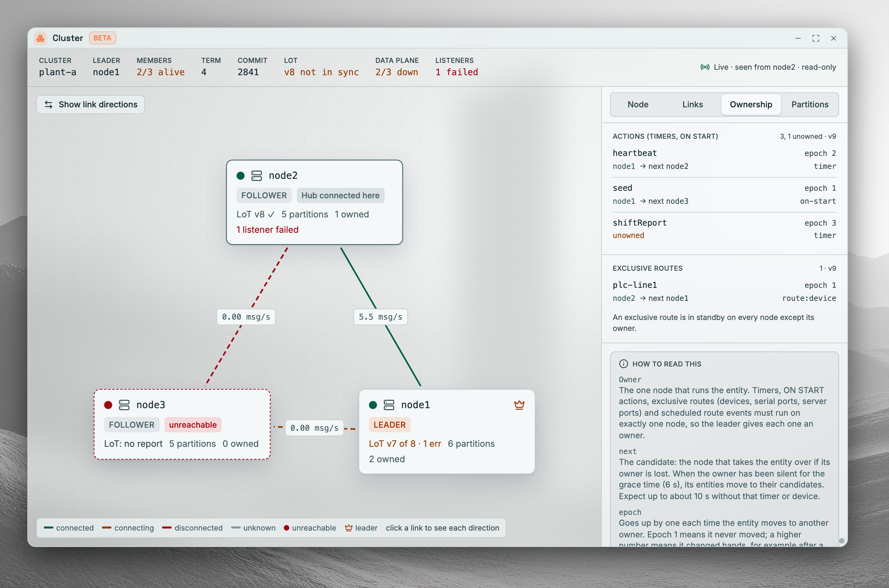Switch to the Node tab
This screenshot has height=588, width=889.
[x=638, y=105]
